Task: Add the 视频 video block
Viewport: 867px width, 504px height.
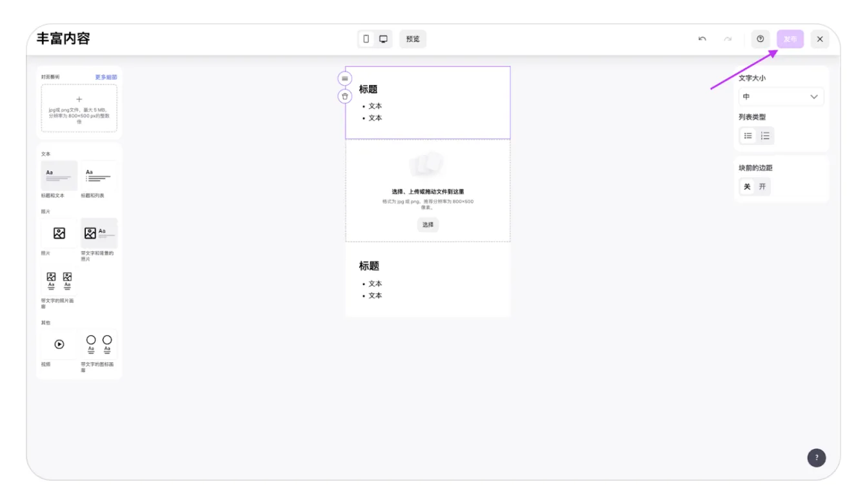Action: pyautogui.click(x=59, y=345)
